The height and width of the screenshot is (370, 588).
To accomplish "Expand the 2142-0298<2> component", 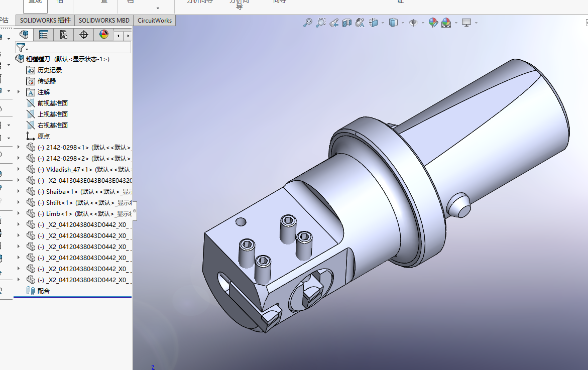I will [x=19, y=158].
